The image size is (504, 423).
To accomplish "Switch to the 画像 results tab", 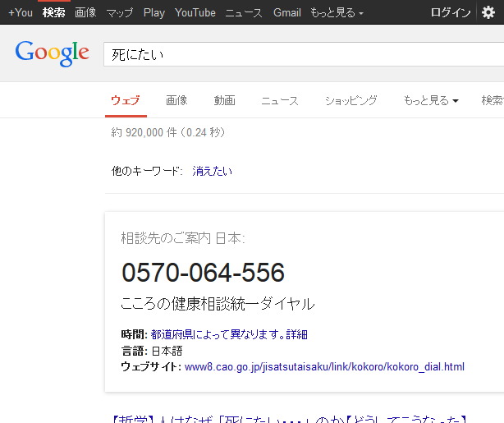I will (x=176, y=101).
